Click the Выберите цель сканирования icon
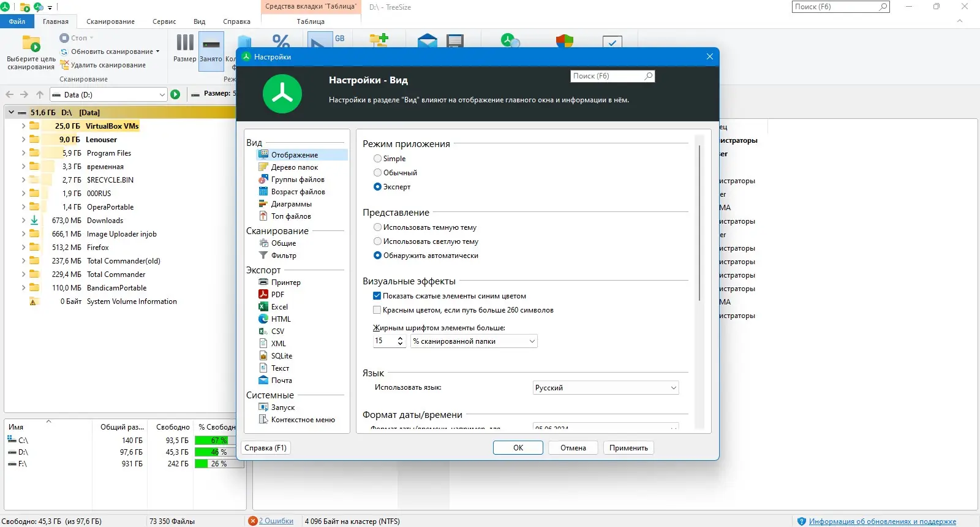 31,44
